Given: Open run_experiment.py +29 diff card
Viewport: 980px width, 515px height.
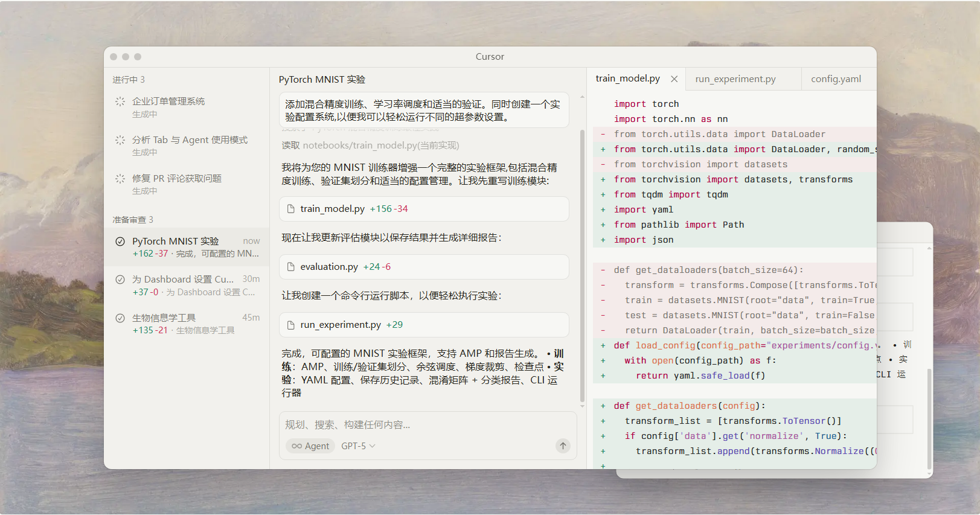Looking at the screenshot, I should pyautogui.click(x=424, y=325).
